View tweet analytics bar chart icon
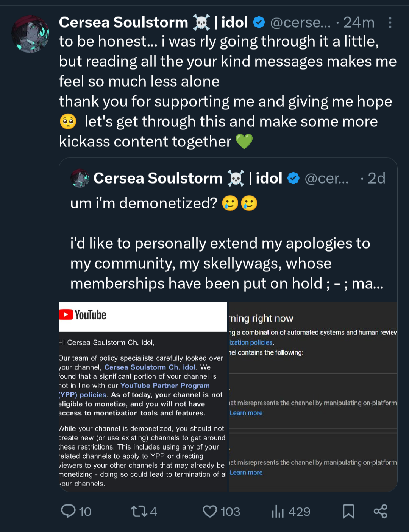The image size is (409, 532). coord(278,512)
